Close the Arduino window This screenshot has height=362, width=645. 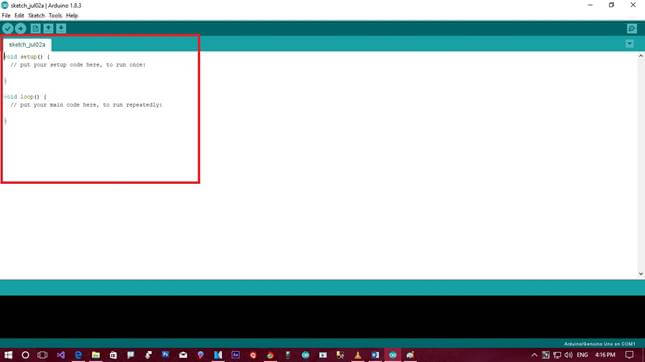click(x=633, y=5)
